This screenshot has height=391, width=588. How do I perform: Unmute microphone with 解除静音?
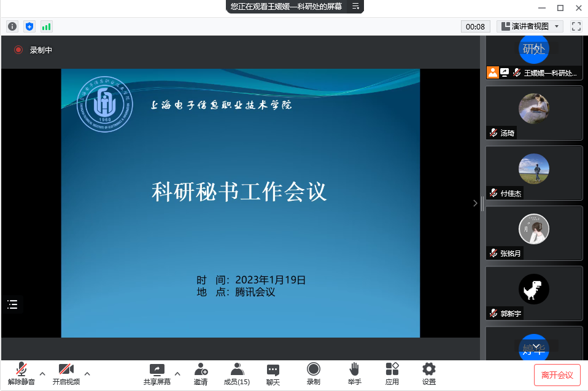(x=21, y=374)
